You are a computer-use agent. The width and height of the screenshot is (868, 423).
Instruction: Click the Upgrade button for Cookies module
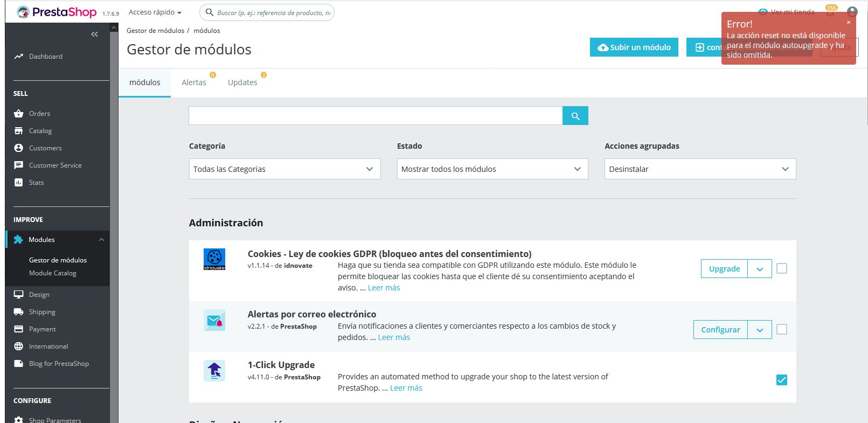coord(724,269)
